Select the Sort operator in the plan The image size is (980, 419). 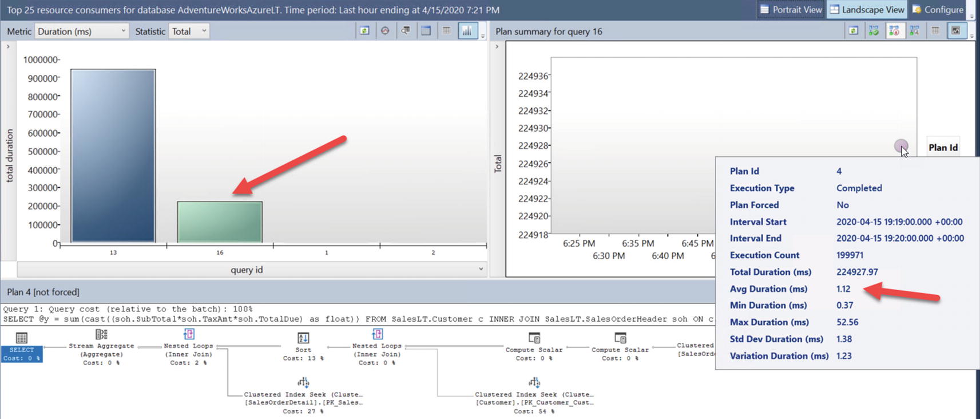click(x=303, y=347)
